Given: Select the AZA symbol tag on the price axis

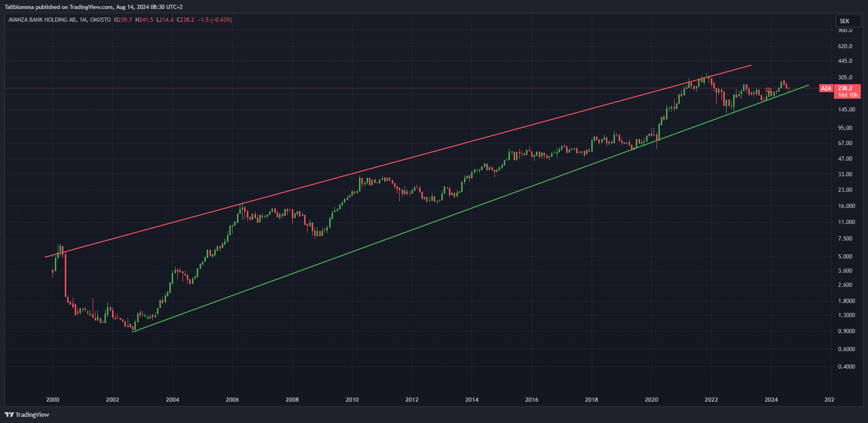Looking at the screenshot, I should 826,88.
